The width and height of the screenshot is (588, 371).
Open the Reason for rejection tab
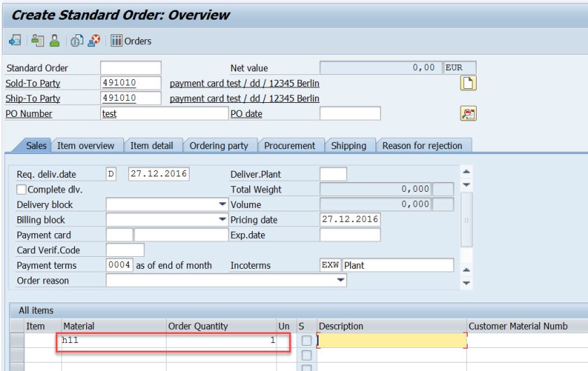click(x=422, y=146)
